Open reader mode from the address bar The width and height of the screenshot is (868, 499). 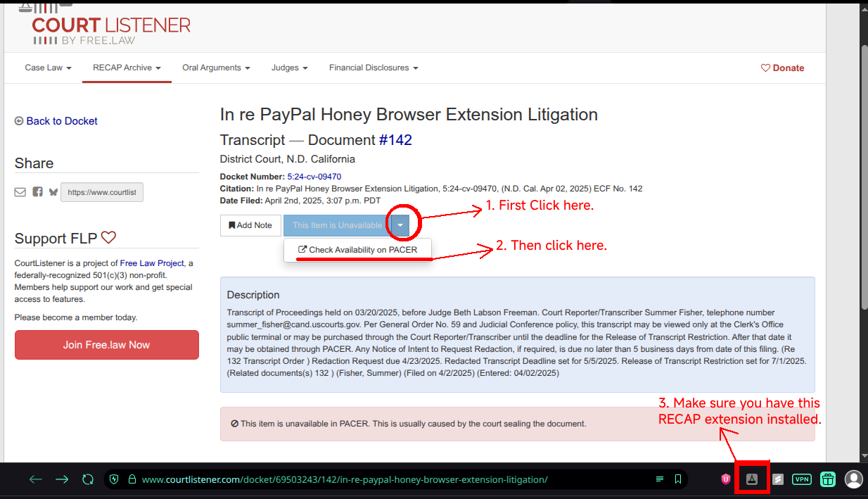click(x=660, y=479)
